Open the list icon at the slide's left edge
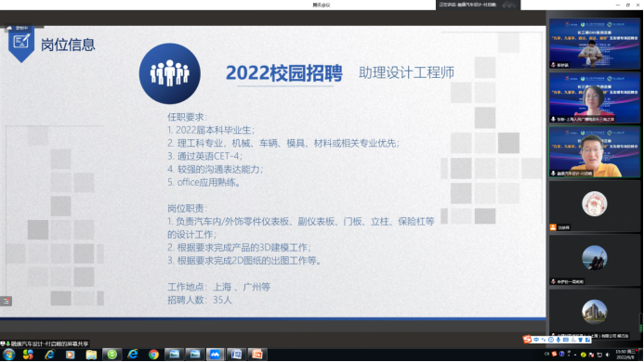Image resolution: width=644 pixels, height=362 pixels. pos(6,302)
